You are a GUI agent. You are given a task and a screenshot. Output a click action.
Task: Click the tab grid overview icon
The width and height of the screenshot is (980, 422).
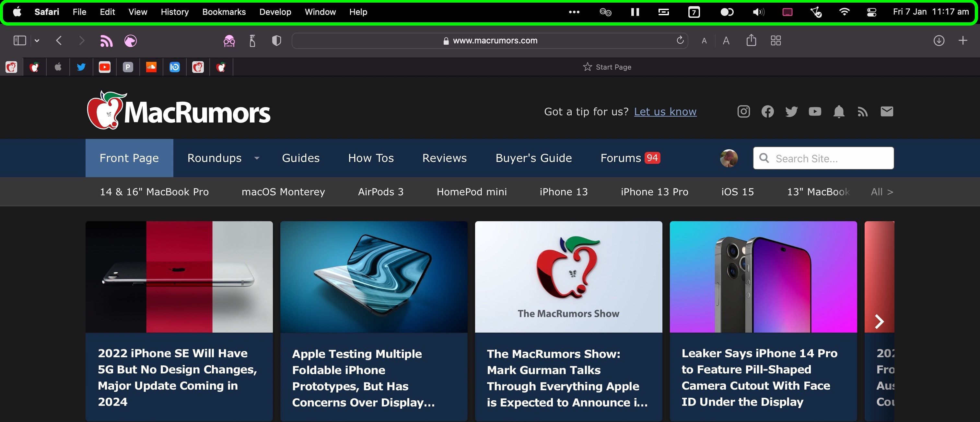coord(777,40)
